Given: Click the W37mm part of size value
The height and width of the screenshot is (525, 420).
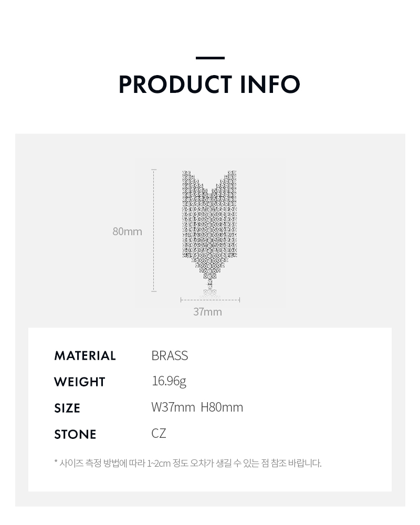Looking at the screenshot, I should pyautogui.click(x=173, y=407).
